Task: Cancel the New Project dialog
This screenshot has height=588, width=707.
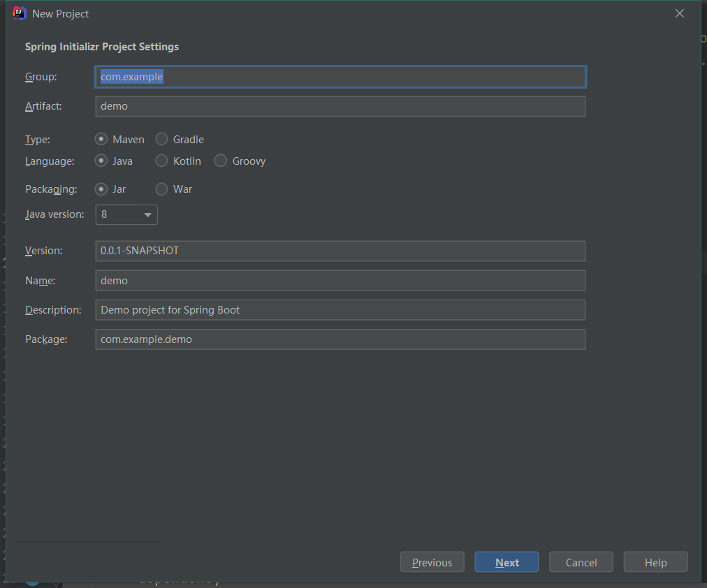Action: coord(581,562)
